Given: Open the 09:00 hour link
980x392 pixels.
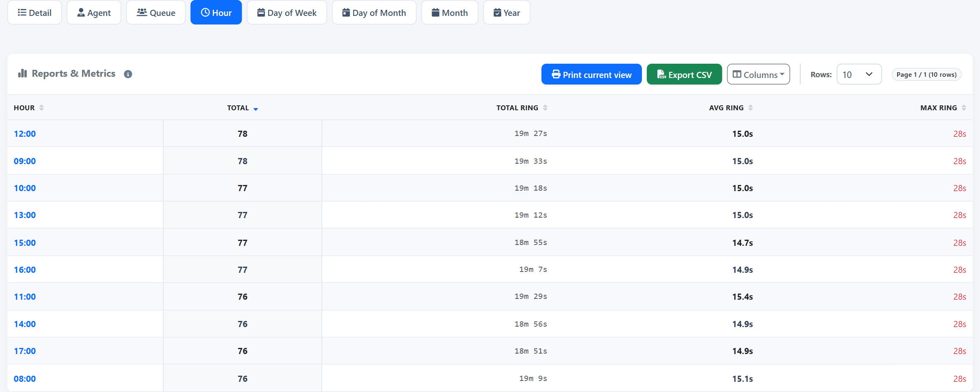Looking at the screenshot, I should [25, 161].
